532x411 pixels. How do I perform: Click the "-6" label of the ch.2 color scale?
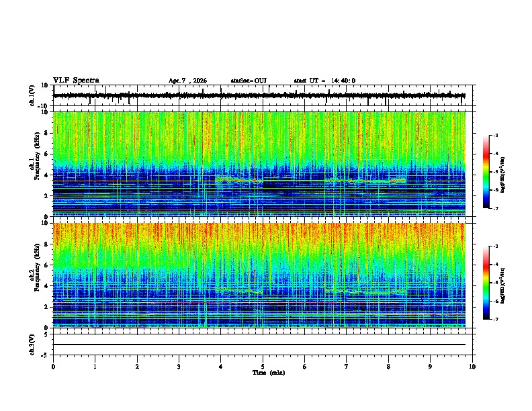[x=495, y=301]
